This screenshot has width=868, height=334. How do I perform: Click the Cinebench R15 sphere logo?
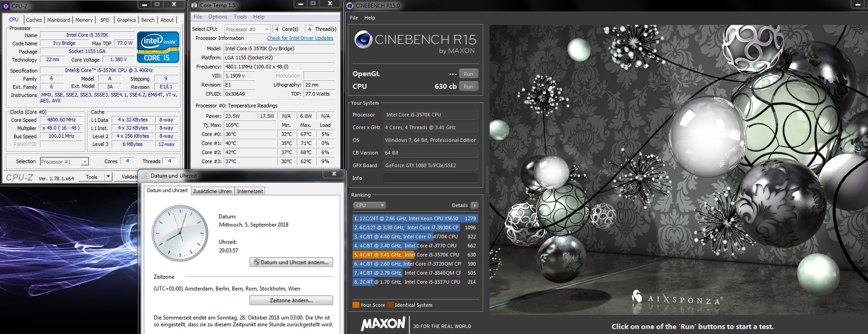[363, 39]
